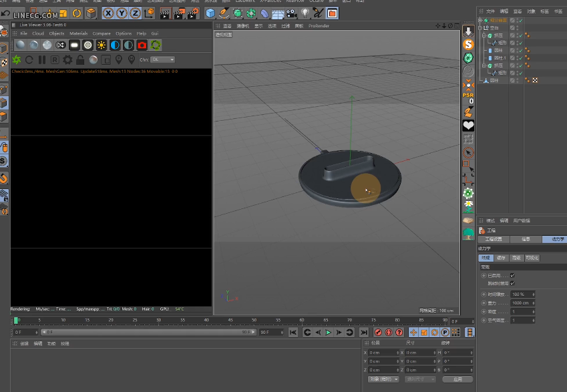Click Render to Picture Viewer clapperboard

tap(179, 14)
